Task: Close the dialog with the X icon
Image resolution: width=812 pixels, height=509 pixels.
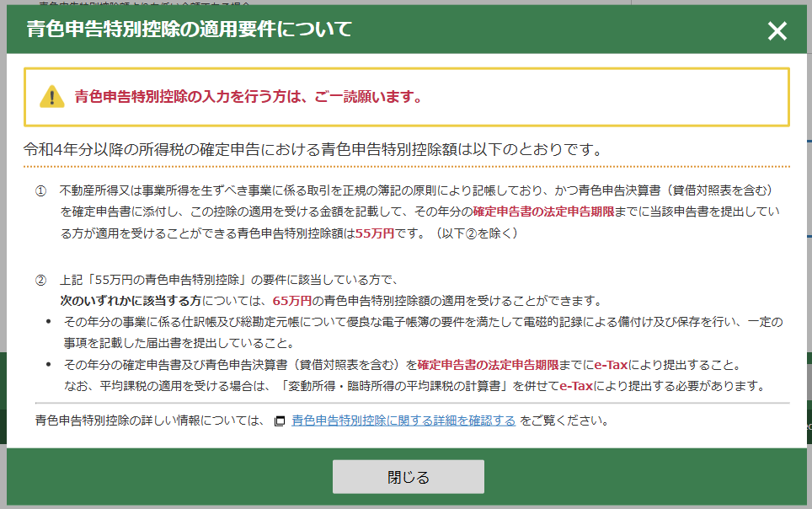Action: coord(777,31)
